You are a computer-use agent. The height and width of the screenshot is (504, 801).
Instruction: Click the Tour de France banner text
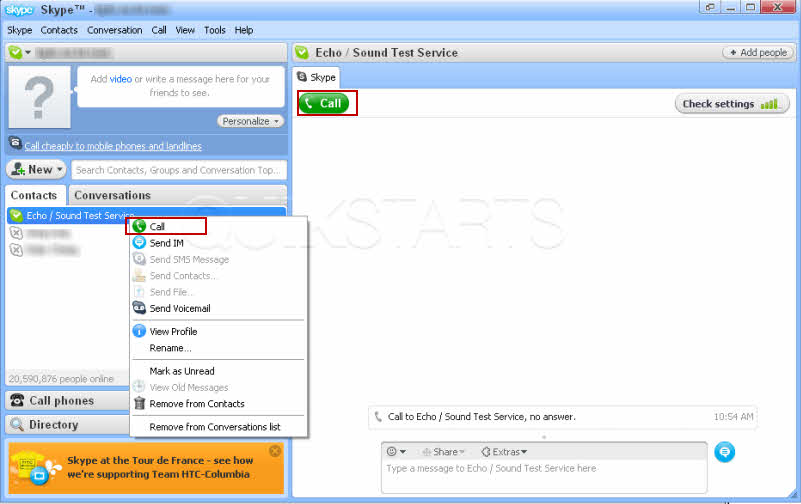(x=160, y=467)
